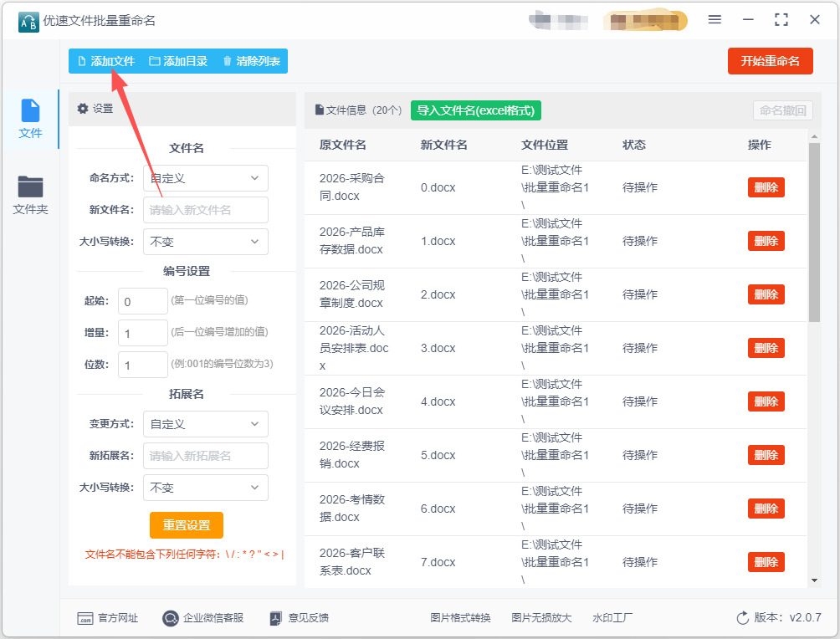This screenshot has height=639, width=840.
Task: Expand the 命名方式 dropdown
Action: point(206,178)
